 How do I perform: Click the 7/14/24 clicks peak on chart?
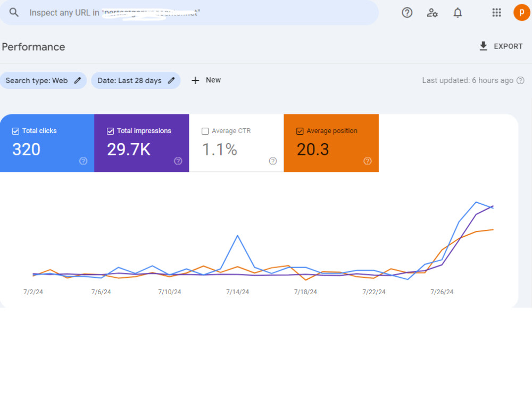click(237, 236)
